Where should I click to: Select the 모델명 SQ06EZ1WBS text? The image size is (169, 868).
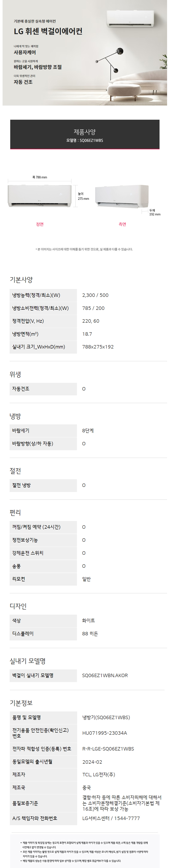[85, 141]
